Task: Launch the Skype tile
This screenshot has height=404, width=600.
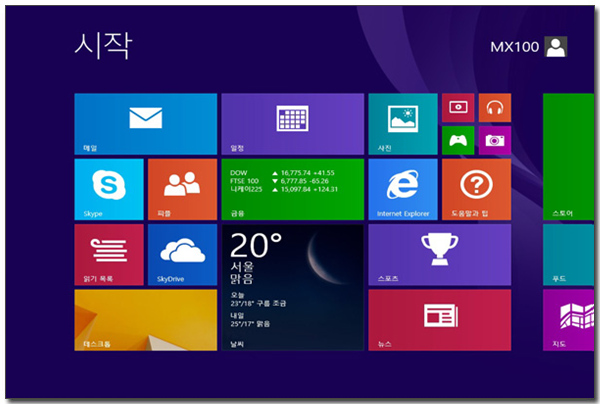Action: point(109,189)
